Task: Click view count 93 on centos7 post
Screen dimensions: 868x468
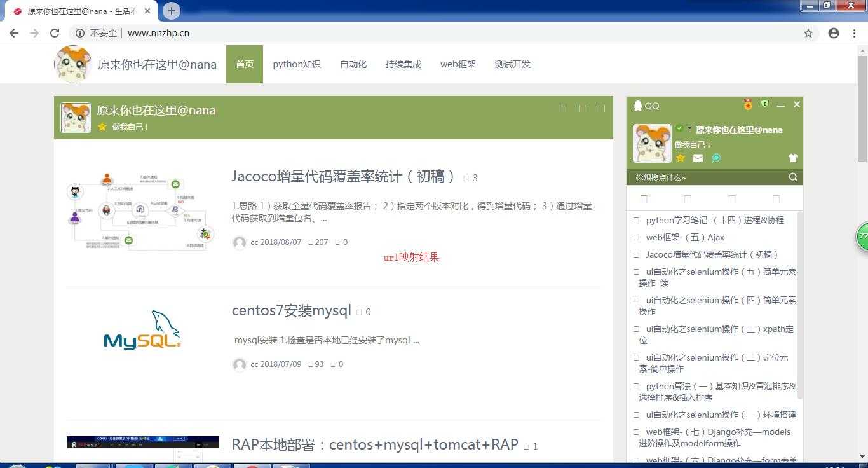Action: [316, 364]
